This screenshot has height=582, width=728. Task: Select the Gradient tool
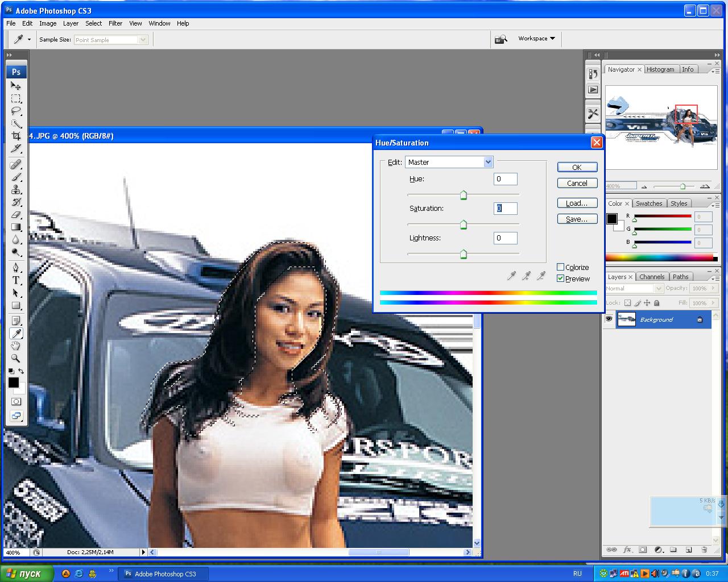coord(16,227)
